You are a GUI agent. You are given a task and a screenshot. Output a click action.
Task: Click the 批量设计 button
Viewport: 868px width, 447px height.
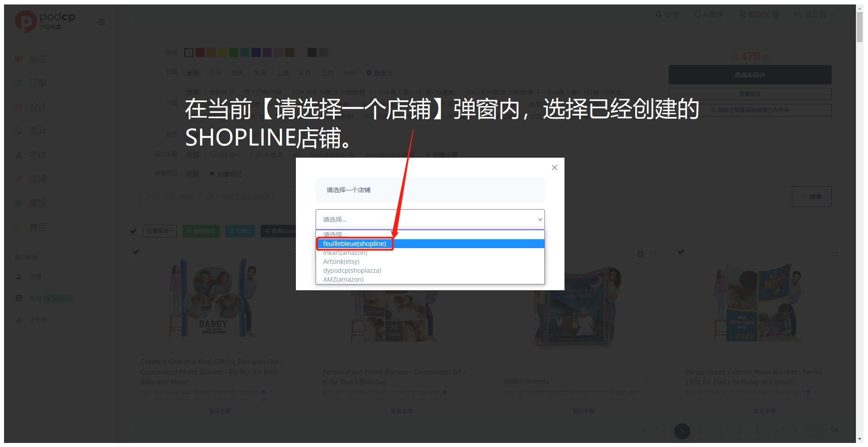tap(750, 94)
